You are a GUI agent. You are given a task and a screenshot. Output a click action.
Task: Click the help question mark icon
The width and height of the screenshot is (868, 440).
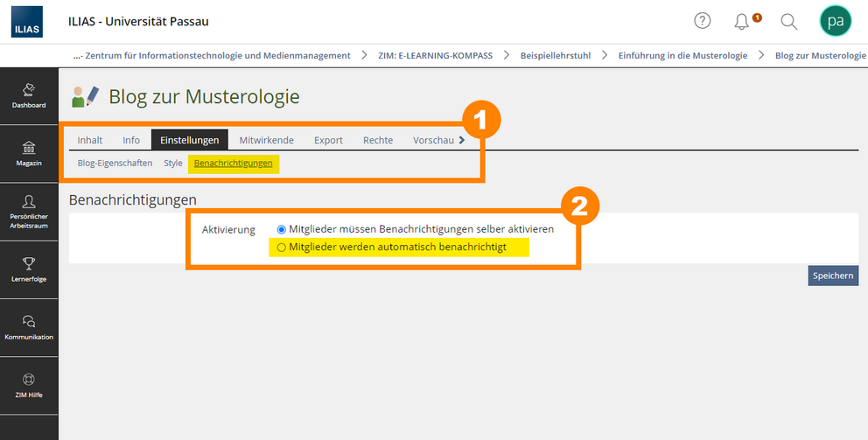702,22
